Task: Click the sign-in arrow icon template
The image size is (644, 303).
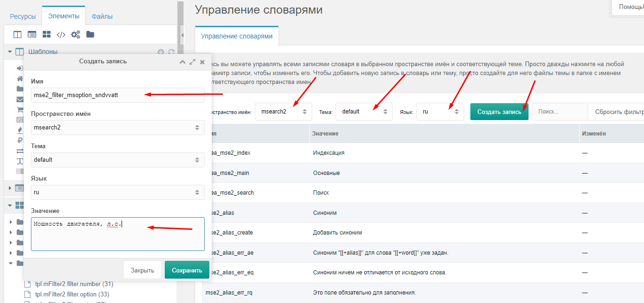Action: pos(20,68)
